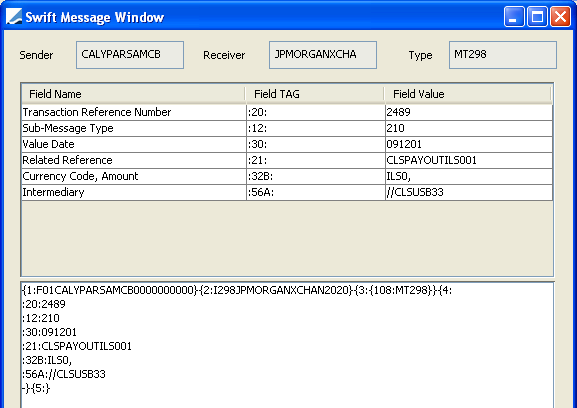Viewport: 577px width, 408px height.
Task: Sort by Field Name column header
Action: 133,94
